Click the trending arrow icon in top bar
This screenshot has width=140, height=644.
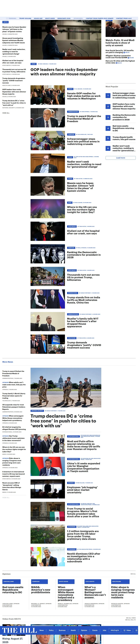coord(7,18)
